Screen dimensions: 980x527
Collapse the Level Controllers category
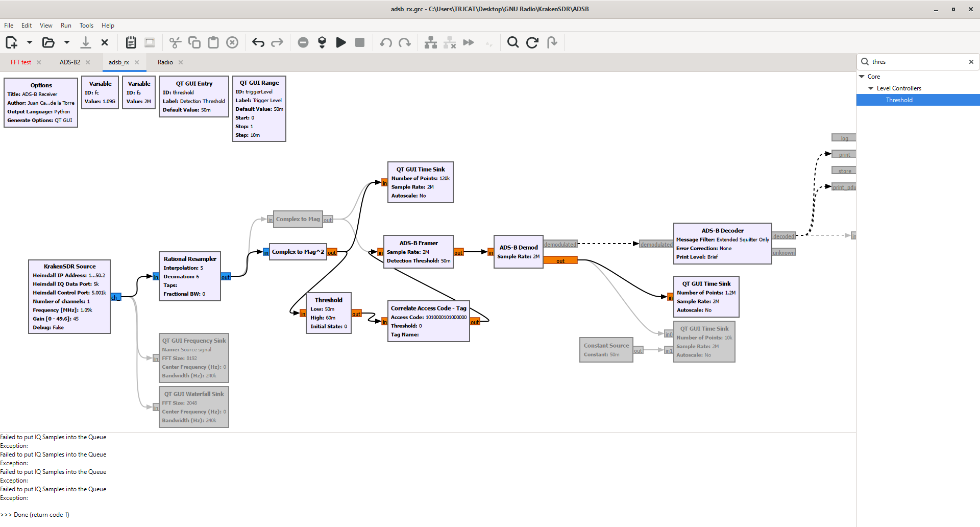click(x=871, y=88)
